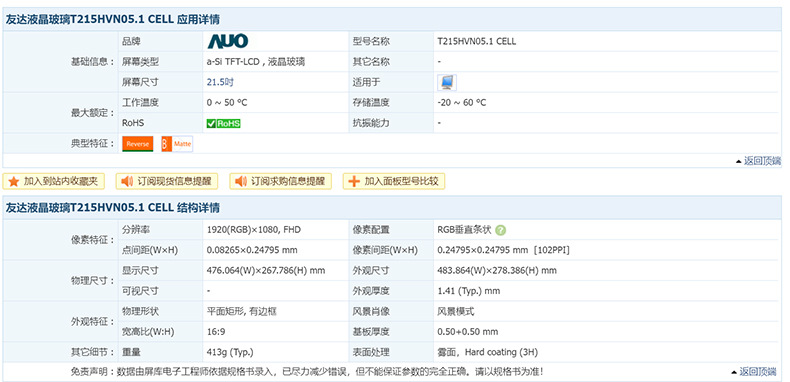The width and height of the screenshot is (790, 382).
Task: Click the a-Si TFT-LCD, 液晶玻璃 value
Action: pyautogui.click(x=256, y=62)
